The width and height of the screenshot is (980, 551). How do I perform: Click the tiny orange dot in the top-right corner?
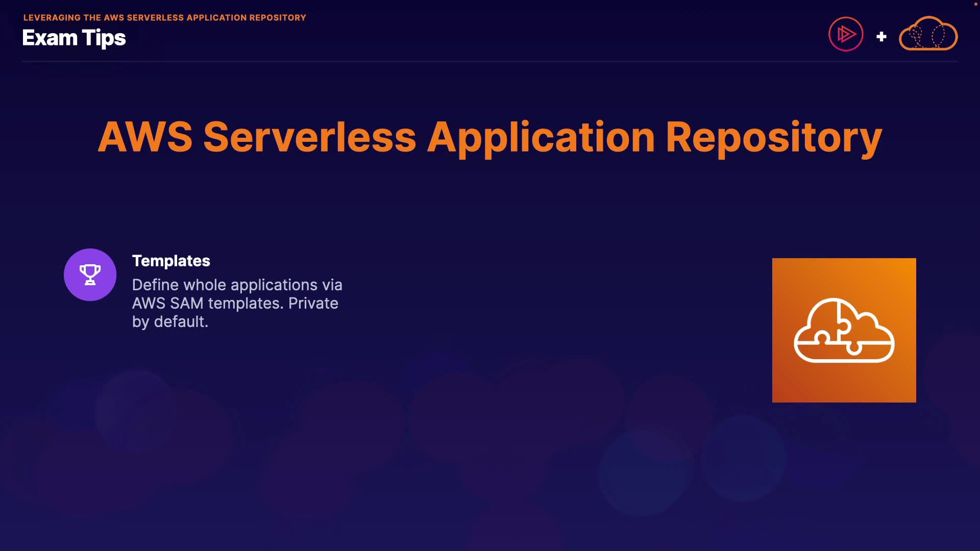pyautogui.click(x=975, y=4)
